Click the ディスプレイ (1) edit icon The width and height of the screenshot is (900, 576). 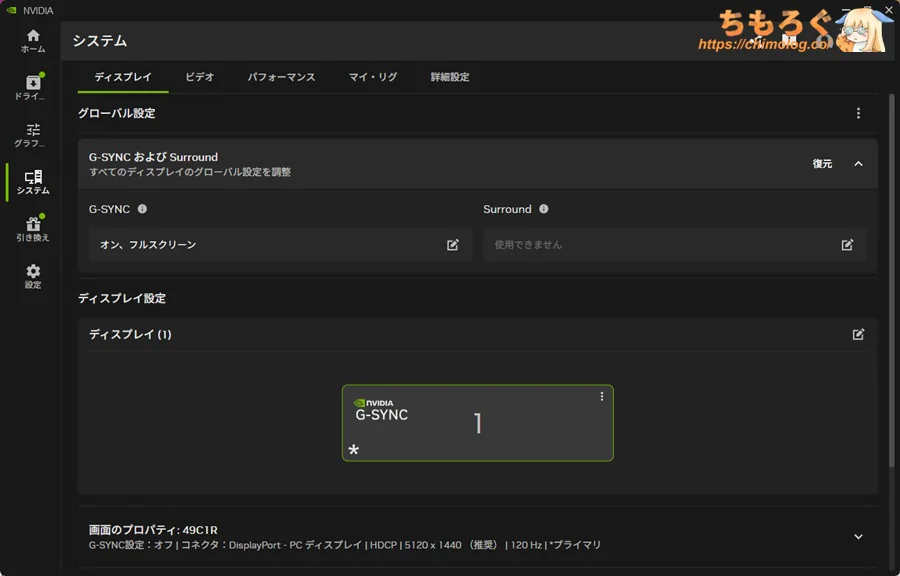coord(858,334)
